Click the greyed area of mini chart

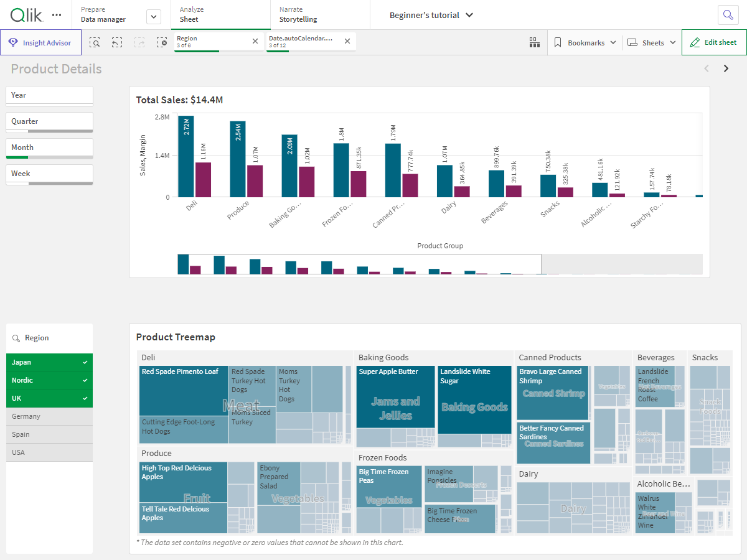click(x=622, y=264)
